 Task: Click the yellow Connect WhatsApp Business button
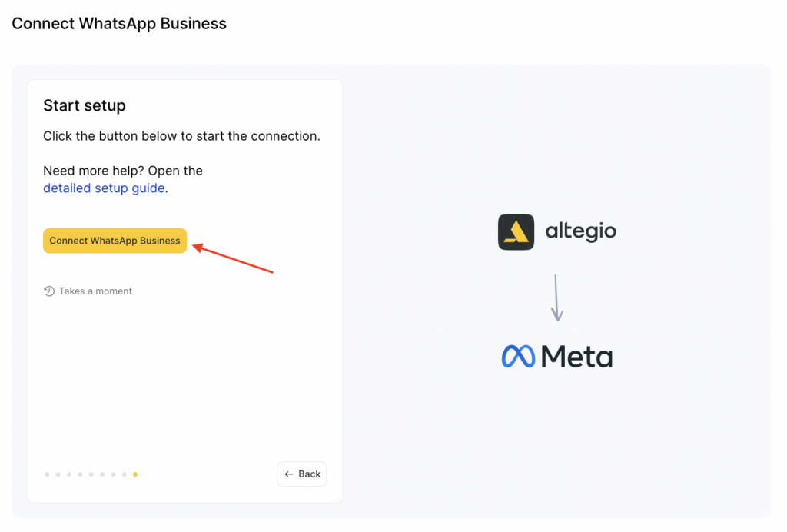(x=115, y=241)
